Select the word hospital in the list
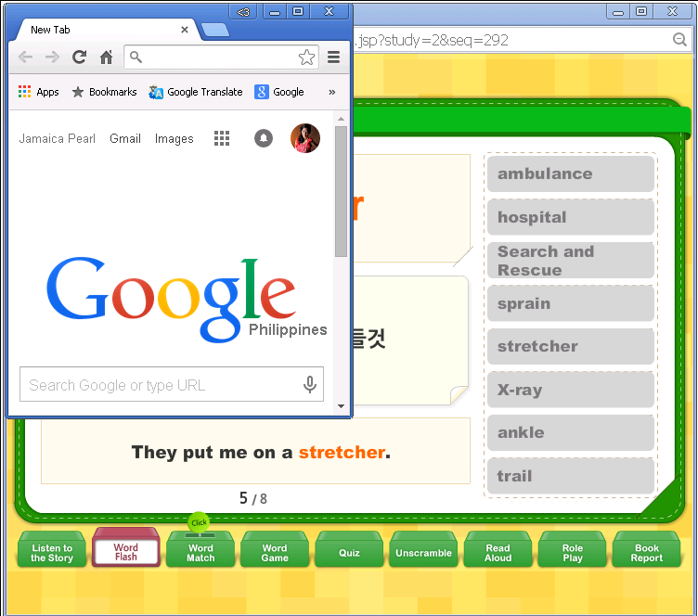 pyautogui.click(x=571, y=217)
